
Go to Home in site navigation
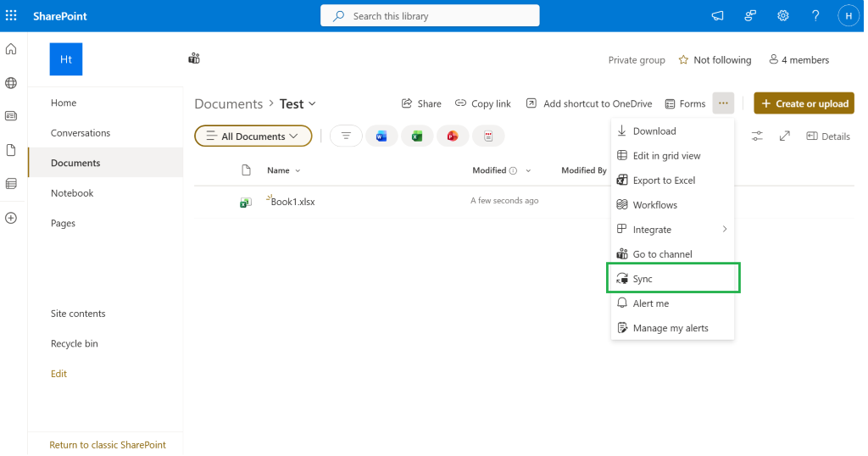click(x=64, y=103)
